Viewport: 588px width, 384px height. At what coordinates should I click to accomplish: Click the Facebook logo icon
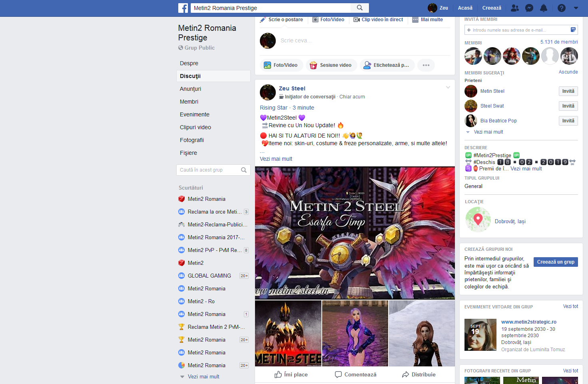pyautogui.click(x=183, y=8)
